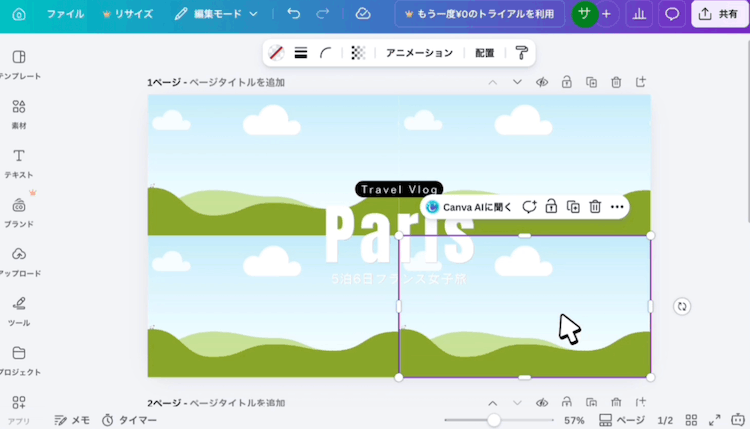Hide page 2 with eye icon
750x429 pixels.
point(542,403)
